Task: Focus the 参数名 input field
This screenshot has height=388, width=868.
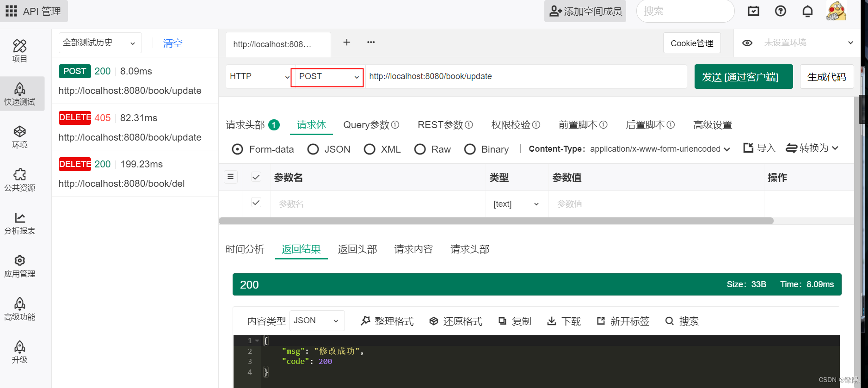Action: click(x=377, y=204)
